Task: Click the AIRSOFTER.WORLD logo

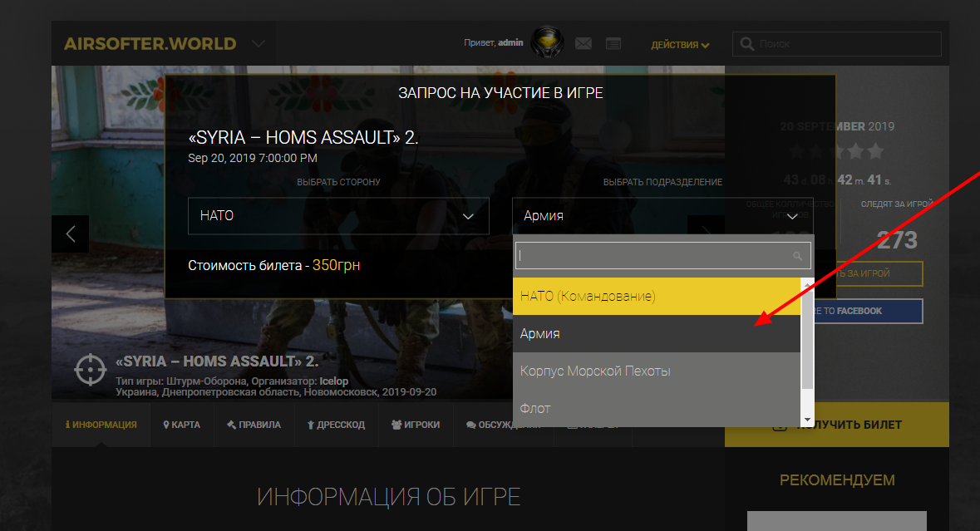Action: (150, 44)
